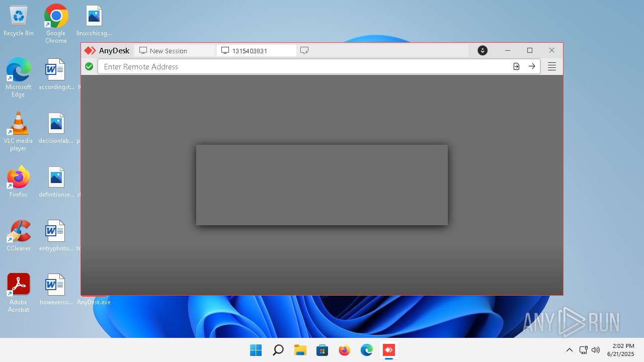Maximize the AnyDesk window
644x362 pixels.
coord(530,50)
